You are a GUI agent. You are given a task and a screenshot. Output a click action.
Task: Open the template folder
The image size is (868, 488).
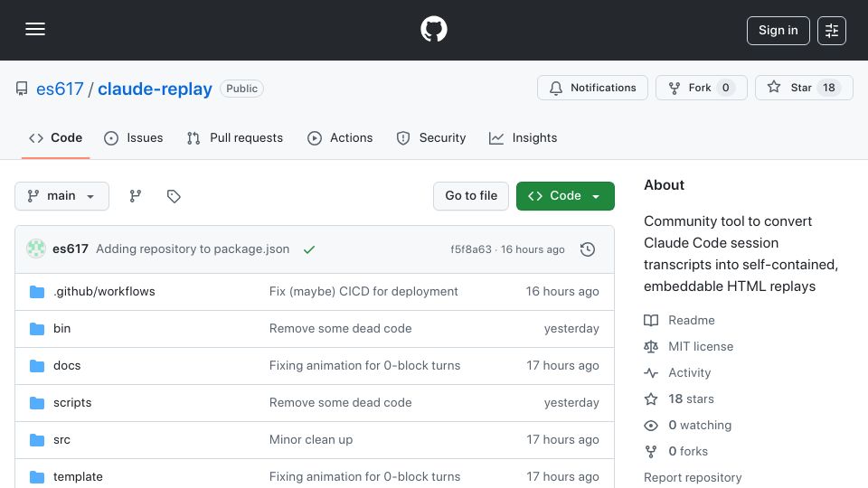[78, 477]
